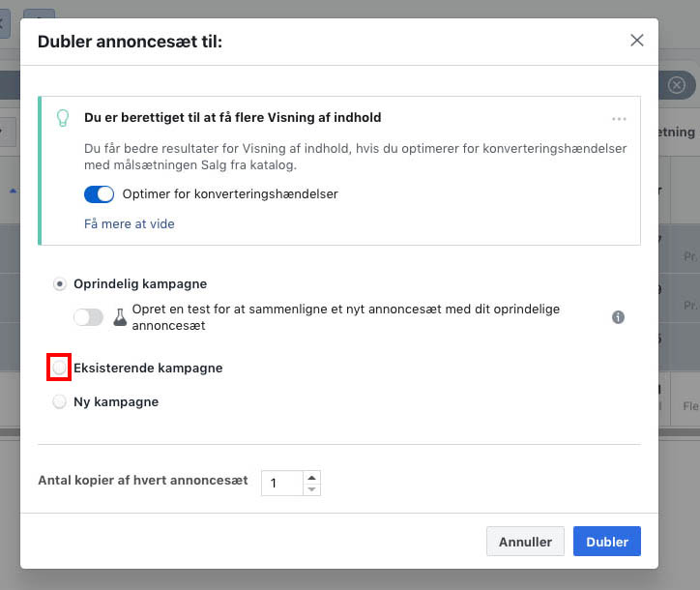
Task: Select Oprindelig kampagne option
Action: (60, 284)
